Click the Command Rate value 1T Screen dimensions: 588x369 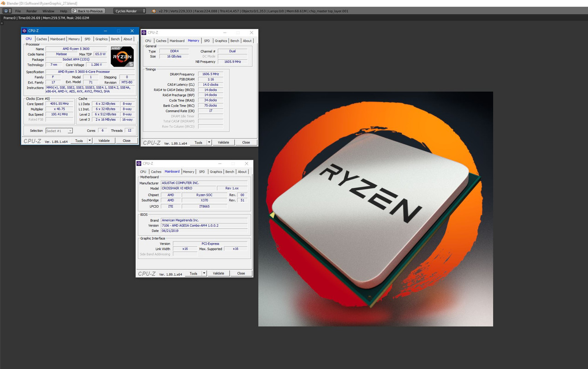tap(210, 111)
